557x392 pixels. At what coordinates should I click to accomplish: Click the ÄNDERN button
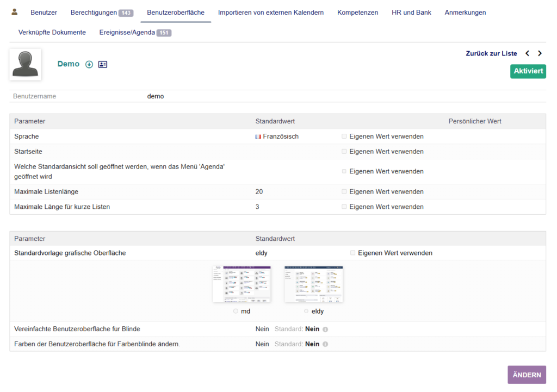click(527, 375)
